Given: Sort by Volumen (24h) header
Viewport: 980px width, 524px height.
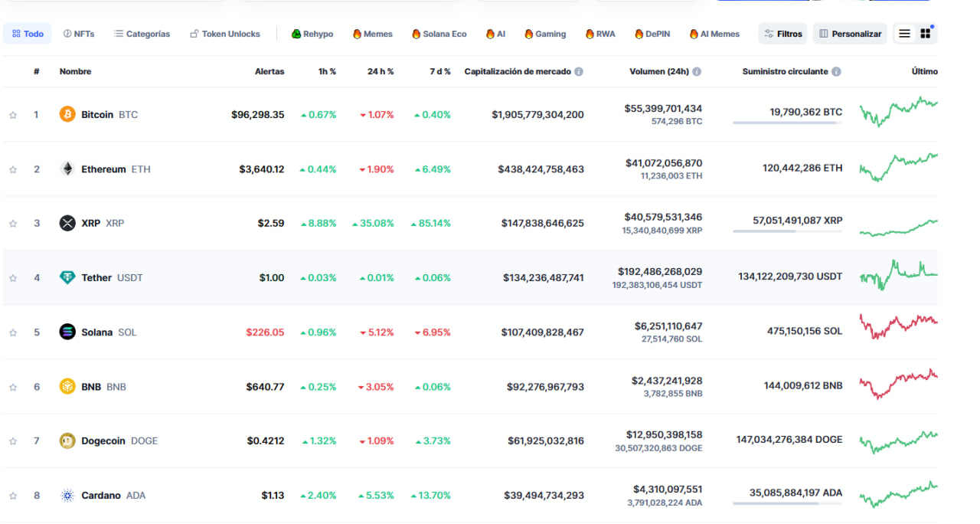Looking at the screenshot, I should click(x=659, y=71).
